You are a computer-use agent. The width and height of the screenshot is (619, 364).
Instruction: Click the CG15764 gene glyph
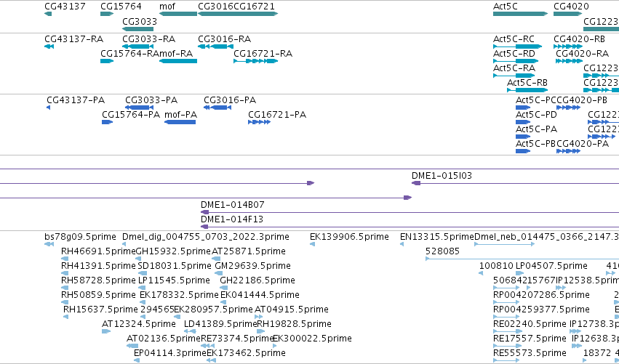[107, 14]
